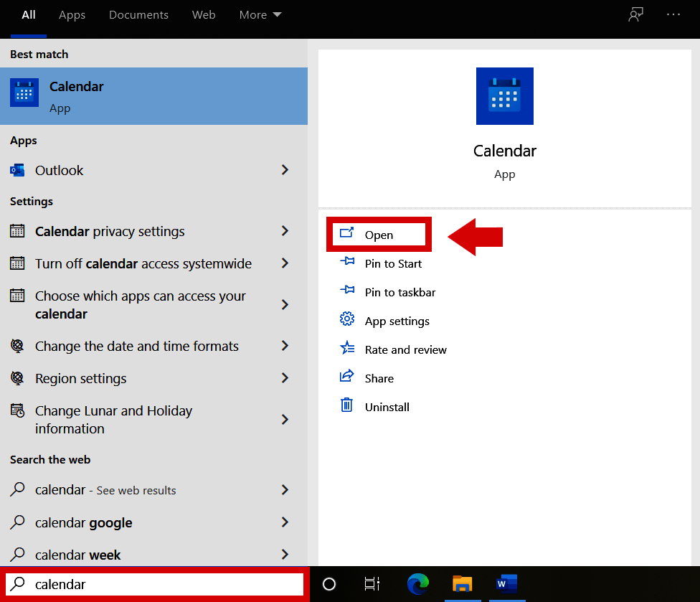Click the calendar search input field
The height and width of the screenshot is (602, 700).
[x=154, y=584]
